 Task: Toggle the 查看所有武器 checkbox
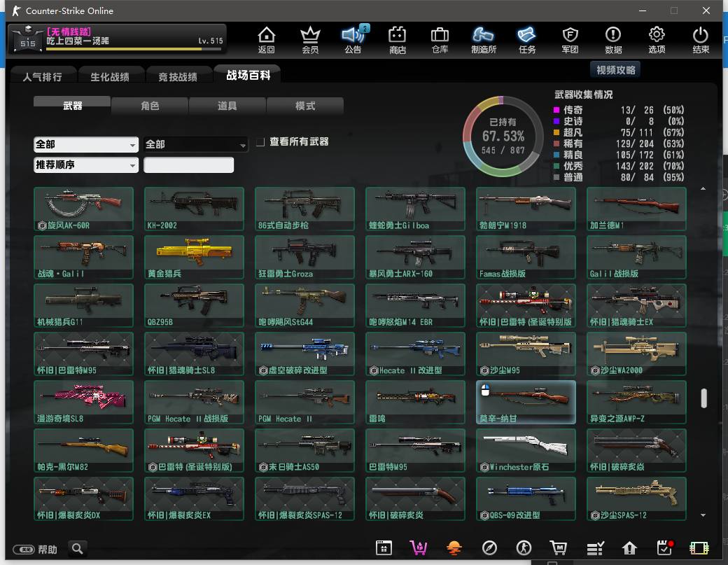click(260, 141)
